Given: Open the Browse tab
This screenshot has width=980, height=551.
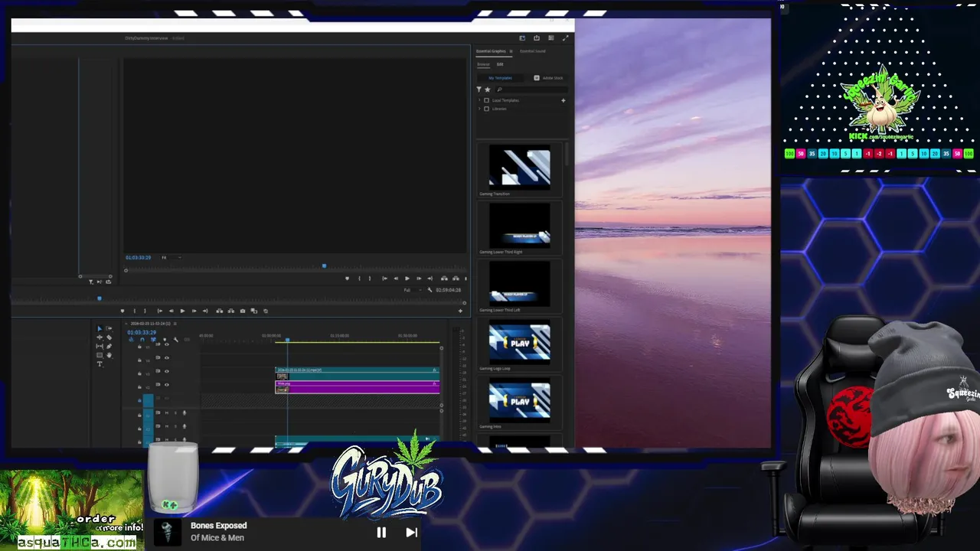Looking at the screenshot, I should (x=483, y=64).
